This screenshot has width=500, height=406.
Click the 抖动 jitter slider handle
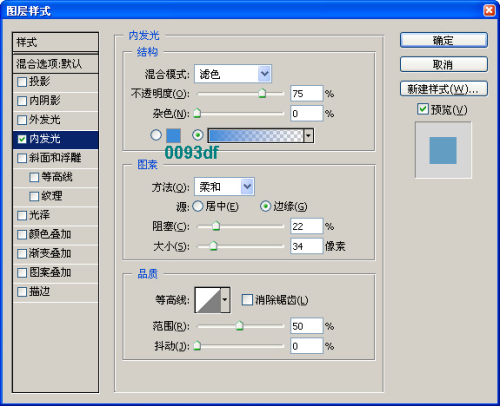197,345
